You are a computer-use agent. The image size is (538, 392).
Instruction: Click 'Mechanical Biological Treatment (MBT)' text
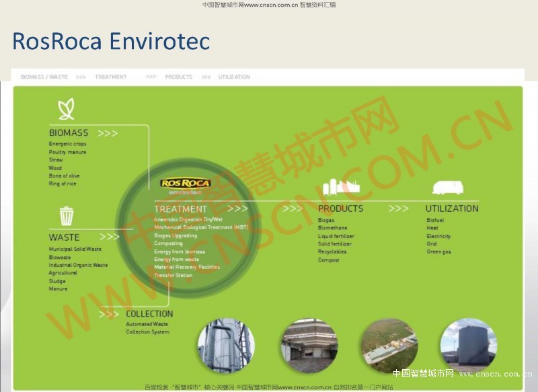click(x=201, y=227)
